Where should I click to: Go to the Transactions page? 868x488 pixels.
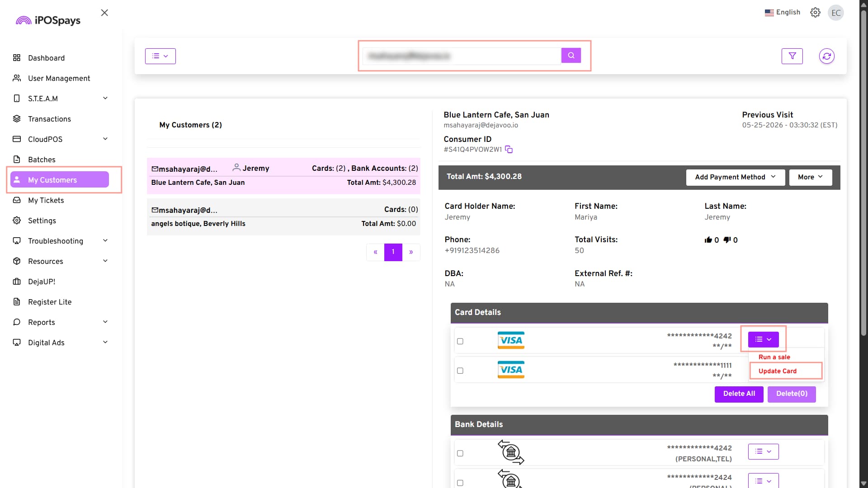pos(49,119)
